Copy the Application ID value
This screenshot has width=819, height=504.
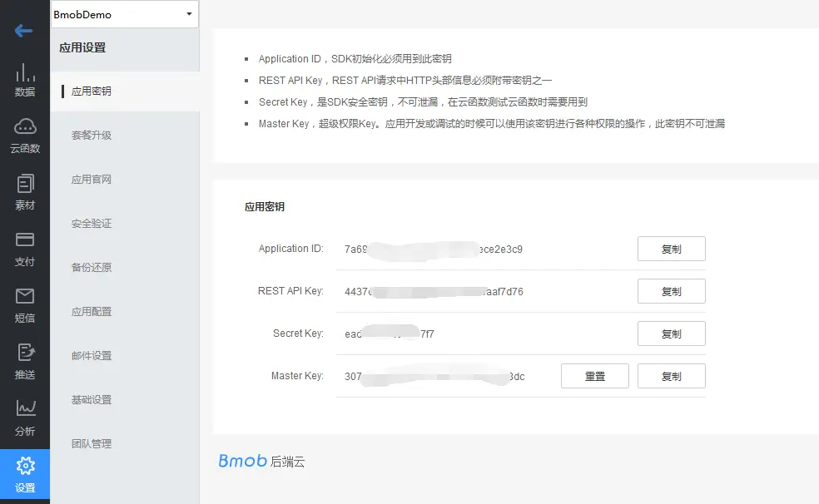click(x=671, y=248)
